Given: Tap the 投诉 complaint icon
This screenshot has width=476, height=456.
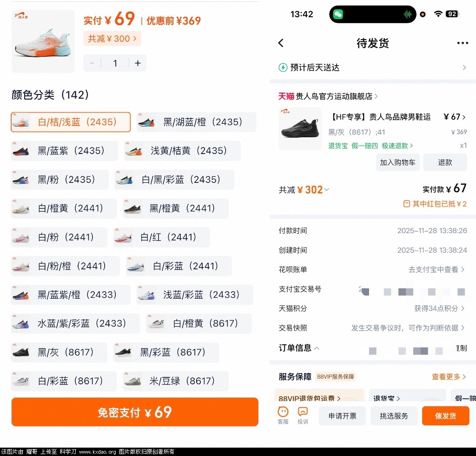Looking at the screenshot, I should coord(303,415).
